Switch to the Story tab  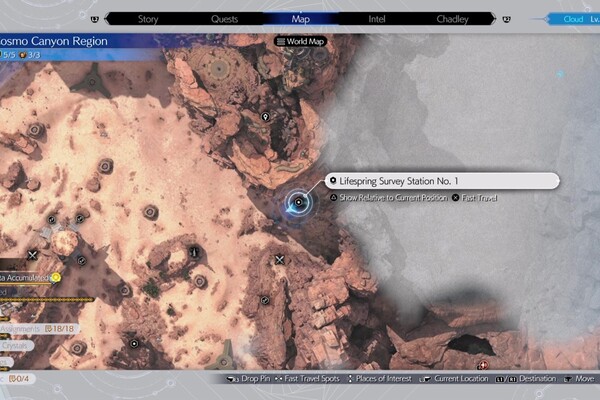click(148, 19)
